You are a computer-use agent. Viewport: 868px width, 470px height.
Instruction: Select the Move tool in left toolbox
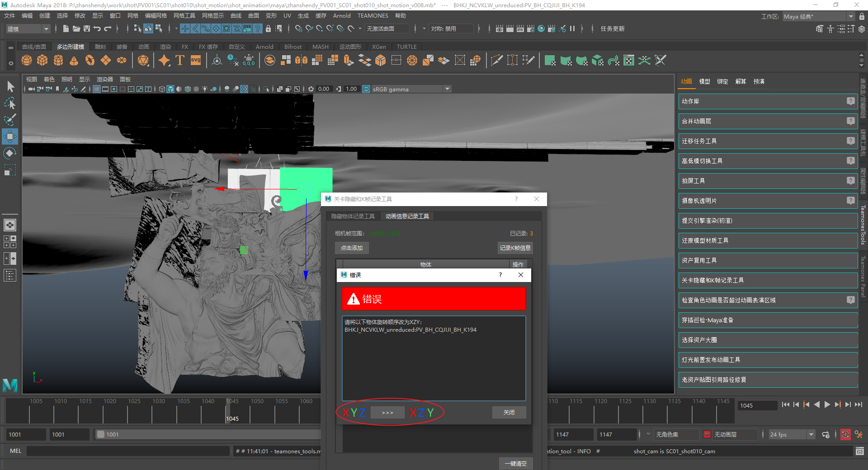coord(10,136)
